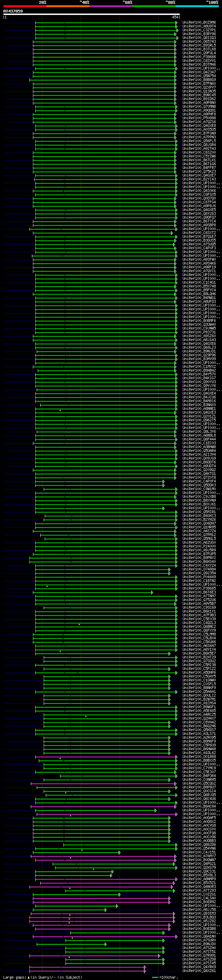Click the white query sequence bar
222x980 pixels.
[x=91, y=15]
